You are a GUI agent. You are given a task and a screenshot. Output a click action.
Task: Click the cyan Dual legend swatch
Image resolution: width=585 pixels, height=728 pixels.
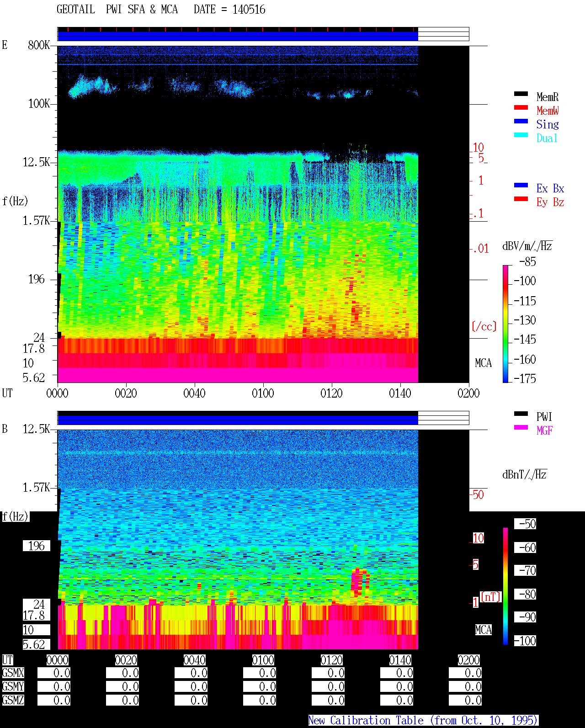(521, 135)
